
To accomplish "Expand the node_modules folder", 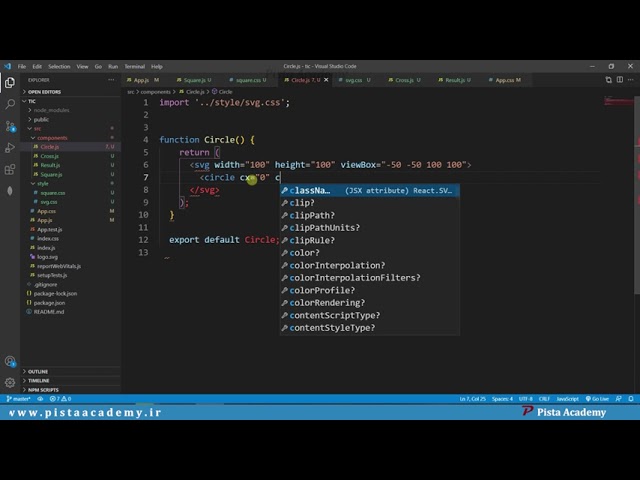I will coord(49,110).
